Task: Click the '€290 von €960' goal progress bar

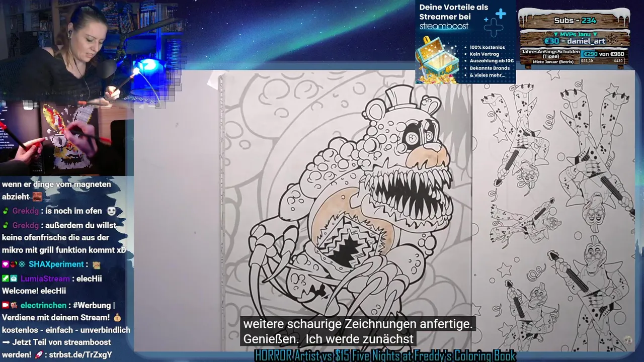Action: pos(603,54)
